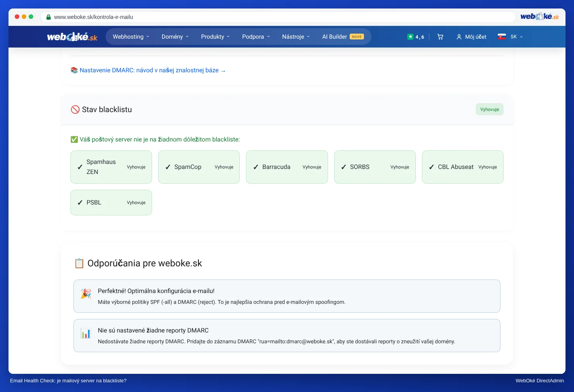Expand the Domény dropdown menu
574x392 pixels.
pyautogui.click(x=175, y=37)
